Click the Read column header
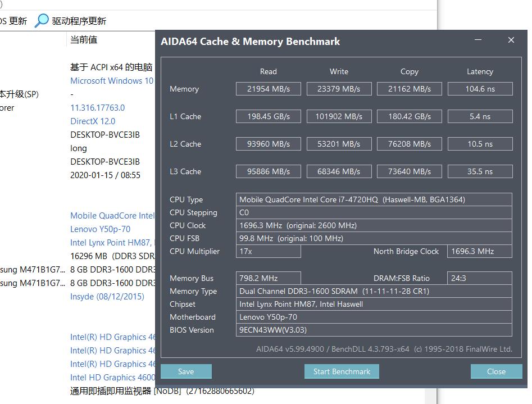The image size is (532, 404). tap(269, 71)
